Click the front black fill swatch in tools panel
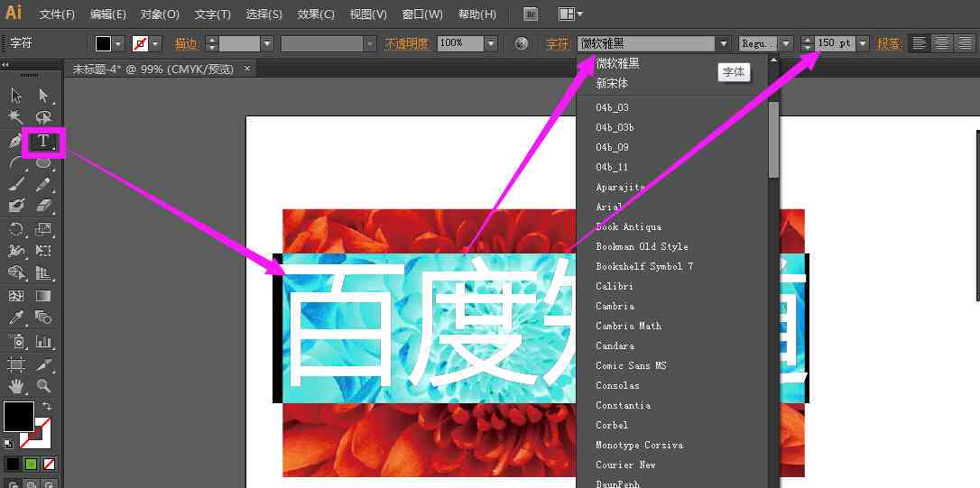Screen dimensions: 980x488 (19, 417)
